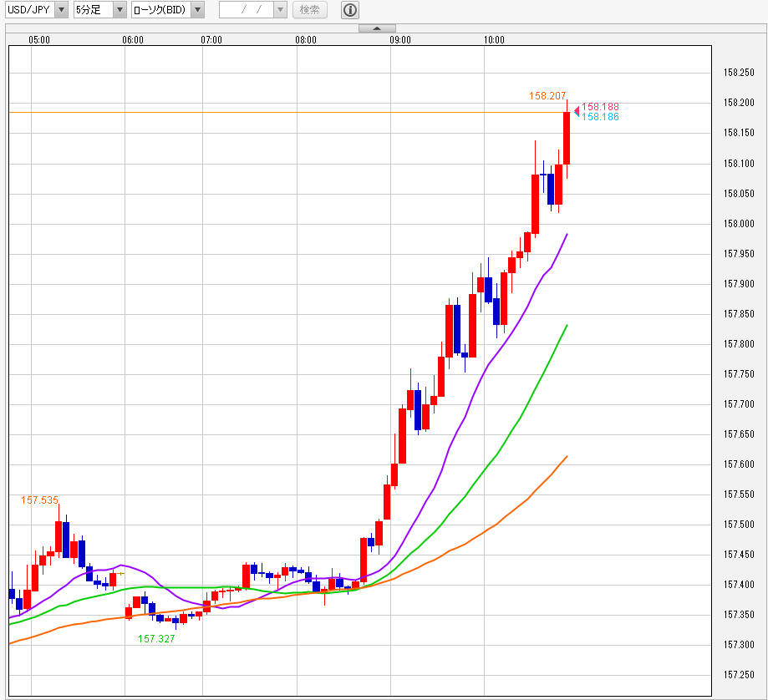Click the 157.750 price axis label
The width and height of the screenshot is (768, 700).
pos(739,374)
